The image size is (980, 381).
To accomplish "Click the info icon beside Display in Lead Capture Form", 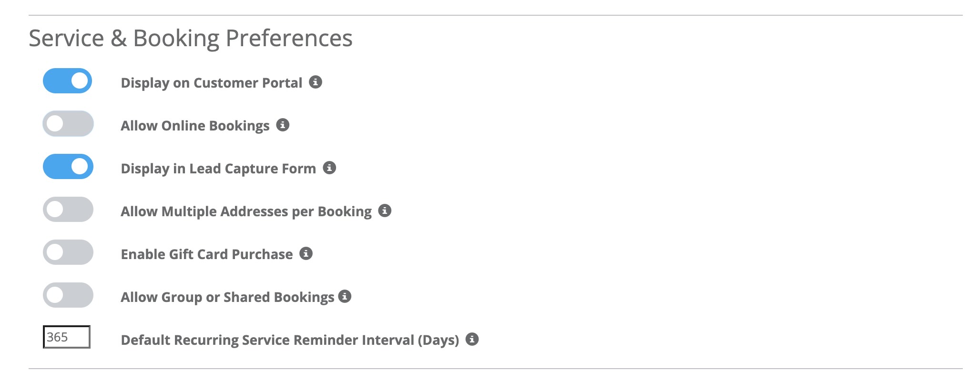I will pos(330,168).
